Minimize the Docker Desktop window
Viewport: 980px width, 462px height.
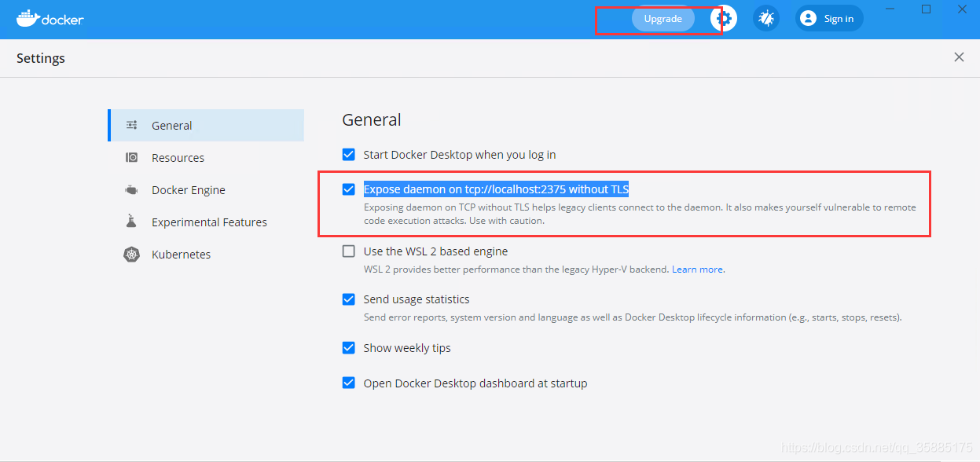pos(890,9)
